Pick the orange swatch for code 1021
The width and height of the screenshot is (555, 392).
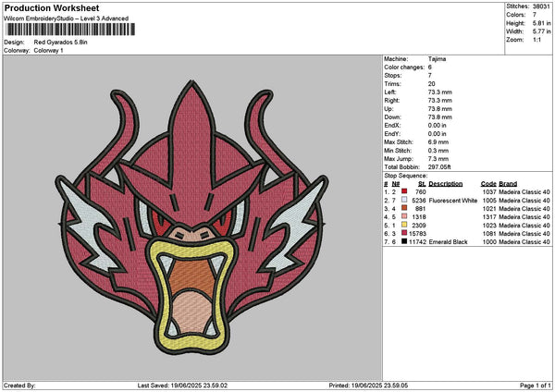point(404,208)
